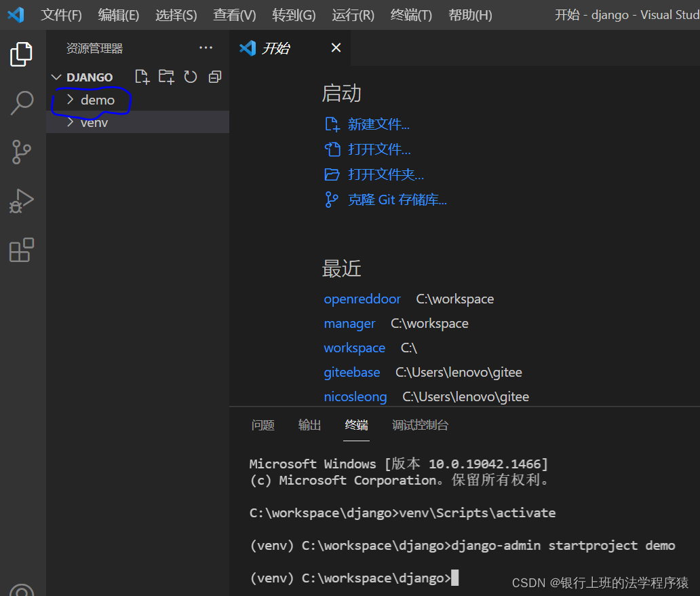Click the 克隆 Git 存储库... link

(397, 200)
